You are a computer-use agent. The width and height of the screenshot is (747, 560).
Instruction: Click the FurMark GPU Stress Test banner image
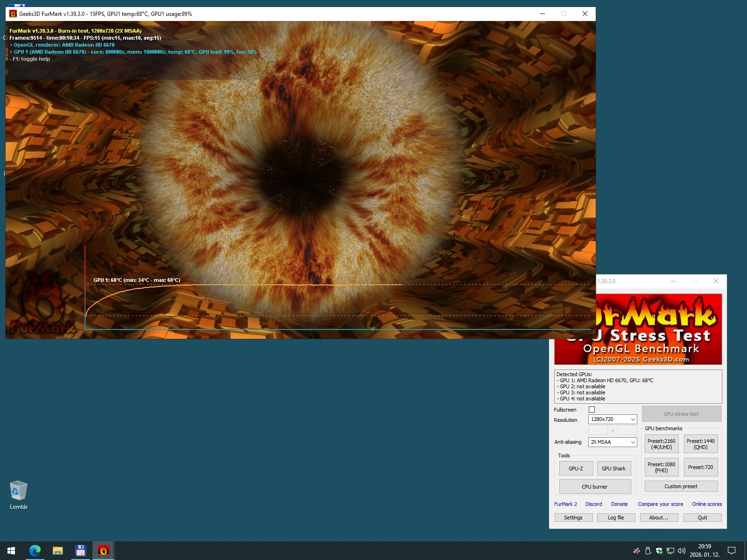(x=659, y=329)
